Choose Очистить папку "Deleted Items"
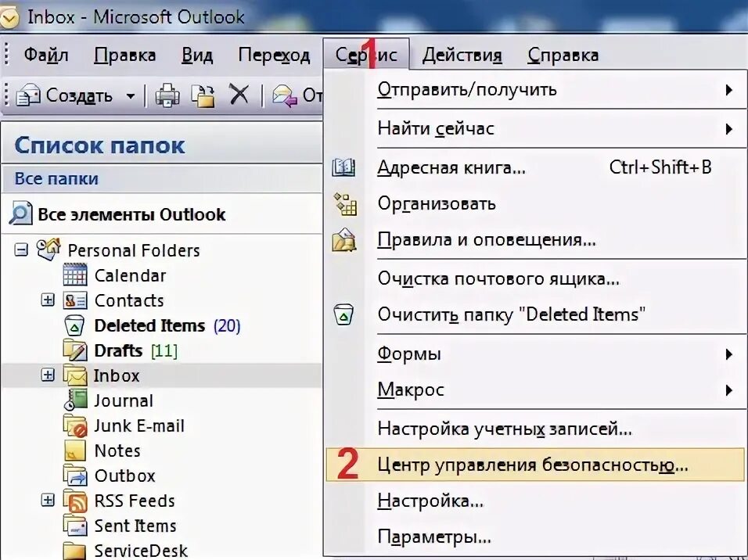748x560 pixels. click(534, 314)
